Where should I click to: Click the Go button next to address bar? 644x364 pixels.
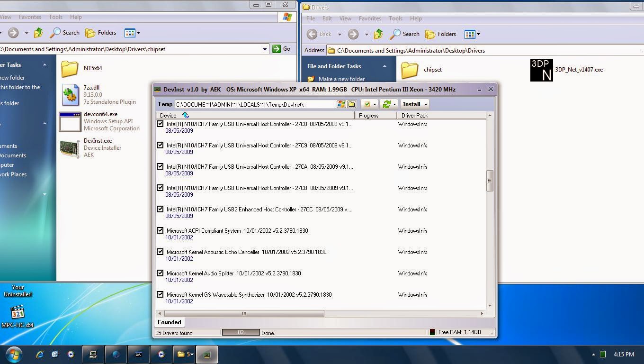click(x=282, y=49)
